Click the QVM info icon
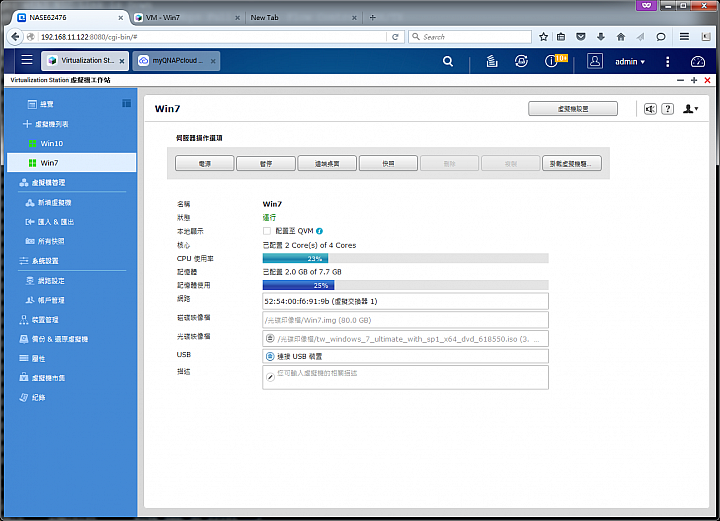720x521 pixels. point(319,231)
